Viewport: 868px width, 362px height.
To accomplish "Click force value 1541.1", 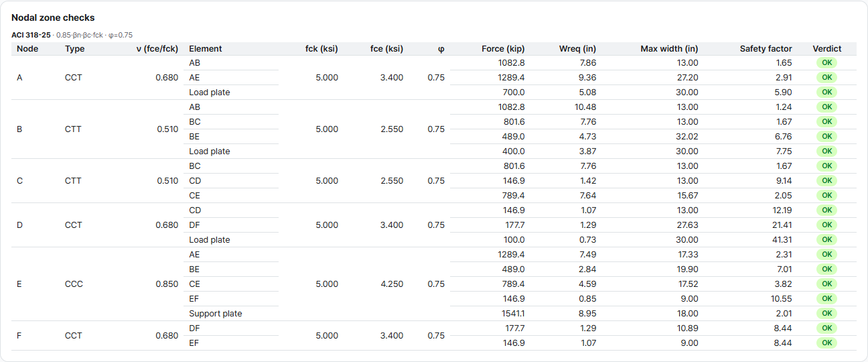I will click(x=512, y=314).
